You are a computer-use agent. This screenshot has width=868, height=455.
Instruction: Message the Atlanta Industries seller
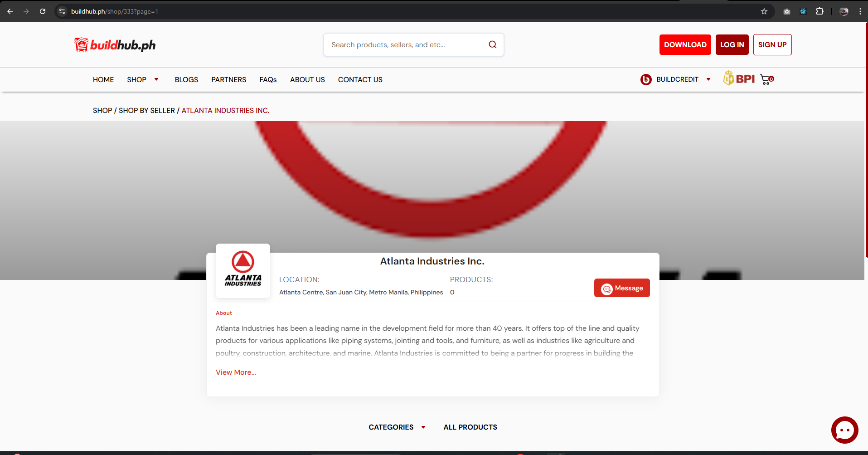[622, 288]
